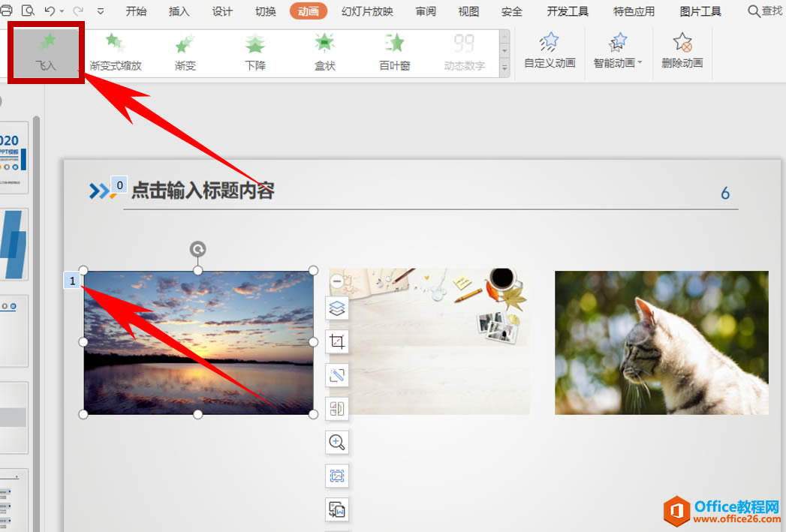Click animation order marker 1
Viewport: 786px width, 532px height.
72,281
